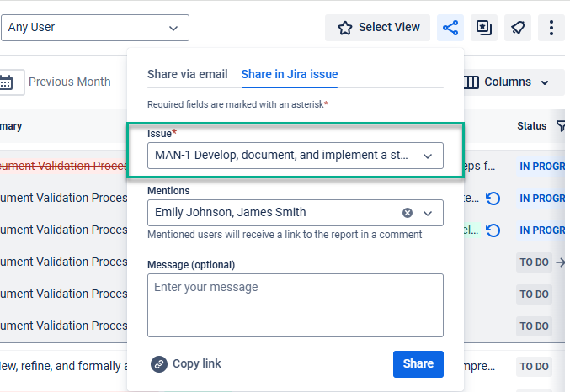Expand the Mentions dropdown chevron
The width and height of the screenshot is (570, 392).
click(x=428, y=213)
